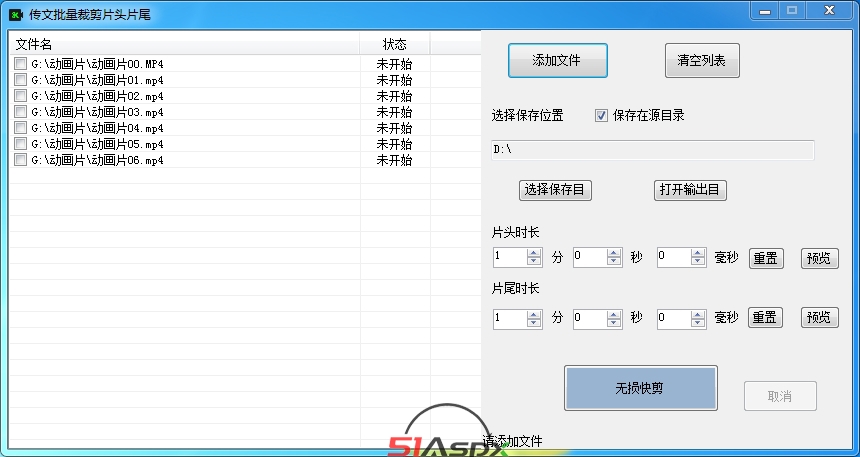Increase 片尾时长 milliseconds with up arrow

698,314
